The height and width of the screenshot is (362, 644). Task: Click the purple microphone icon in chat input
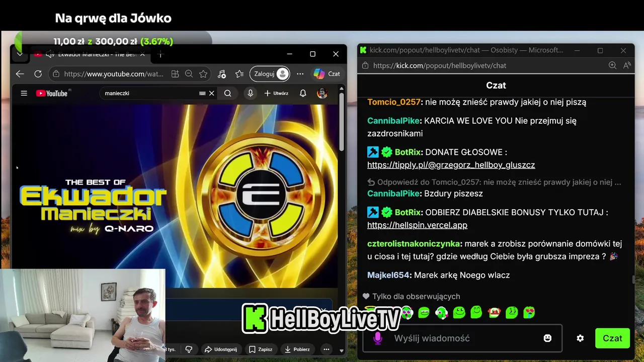(x=378, y=338)
